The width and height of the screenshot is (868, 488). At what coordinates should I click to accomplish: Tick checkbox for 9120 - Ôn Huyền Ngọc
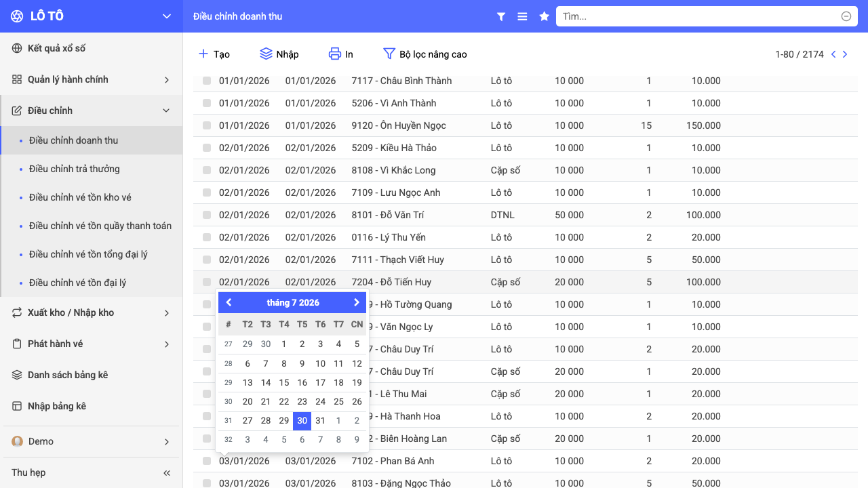click(207, 125)
